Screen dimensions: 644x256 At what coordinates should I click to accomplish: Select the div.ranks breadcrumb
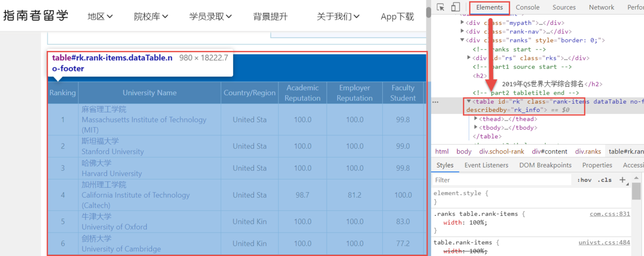pos(588,151)
